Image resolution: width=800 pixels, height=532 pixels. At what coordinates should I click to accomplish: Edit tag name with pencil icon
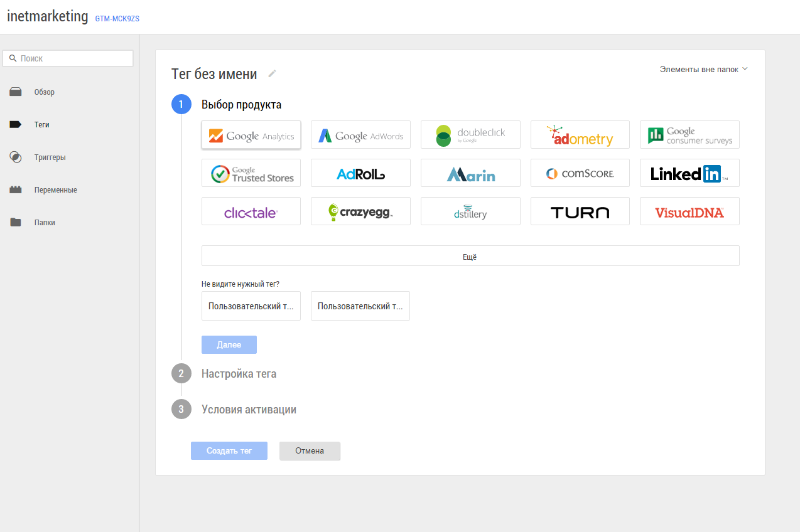pos(272,74)
